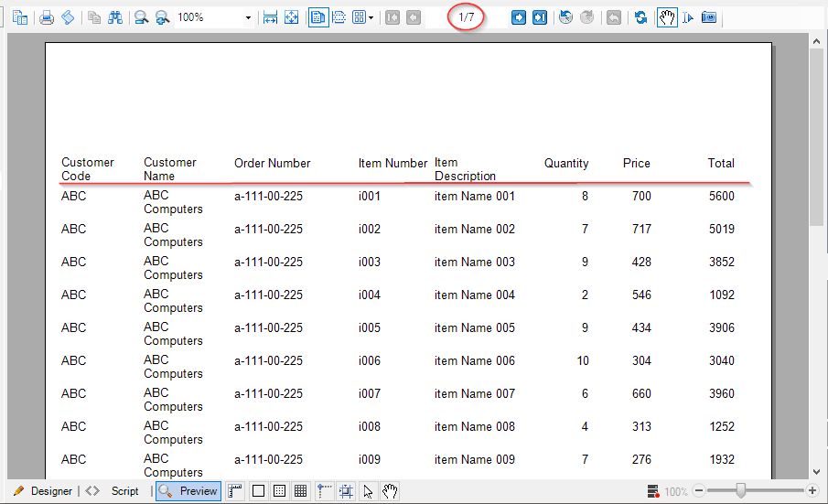Toggle the dotted grid display icon
This screenshot has width=828, height=504.
(x=279, y=491)
